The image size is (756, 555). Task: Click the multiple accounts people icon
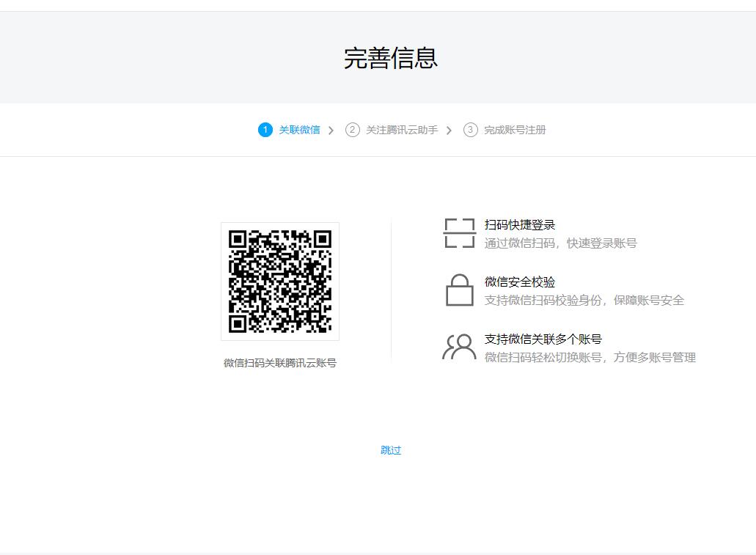(460, 348)
